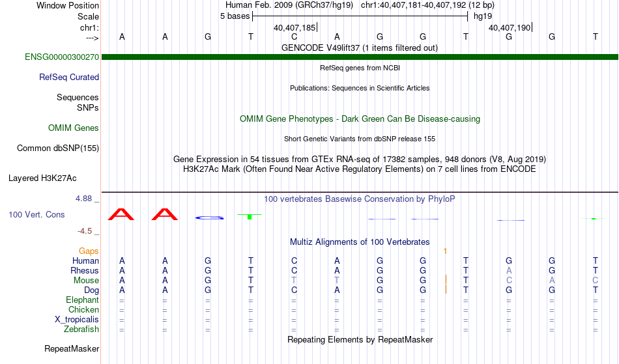The height and width of the screenshot is (364, 619).
Task: Click the GENCODE V49lift37 track title
Action: (359, 48)
